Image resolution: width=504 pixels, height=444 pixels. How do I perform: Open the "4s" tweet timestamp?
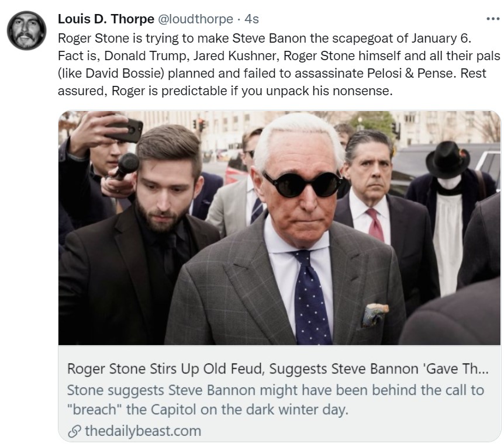coord(251,19)
